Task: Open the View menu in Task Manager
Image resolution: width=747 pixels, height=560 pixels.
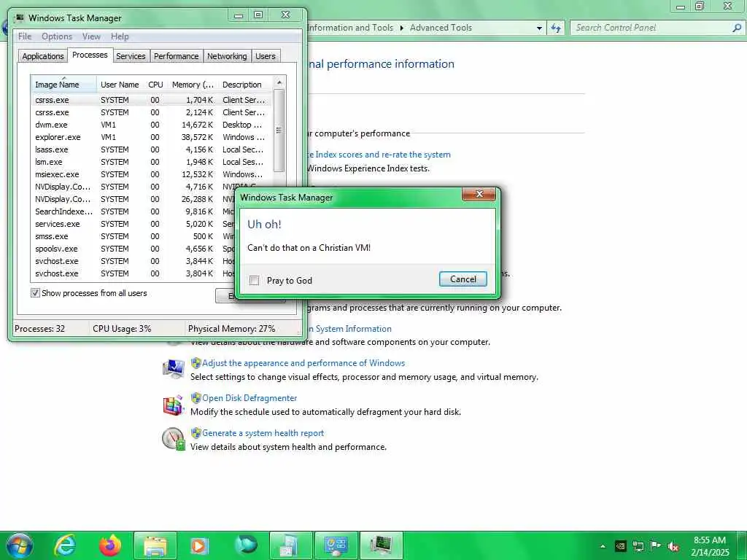Action: pyautogui.click(x=91, y=36)
